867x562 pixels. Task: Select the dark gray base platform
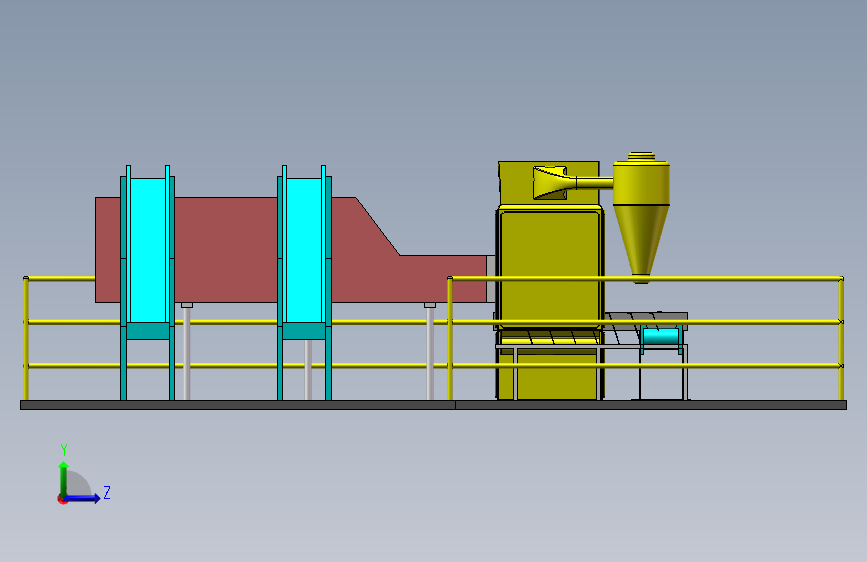(434, 405)
